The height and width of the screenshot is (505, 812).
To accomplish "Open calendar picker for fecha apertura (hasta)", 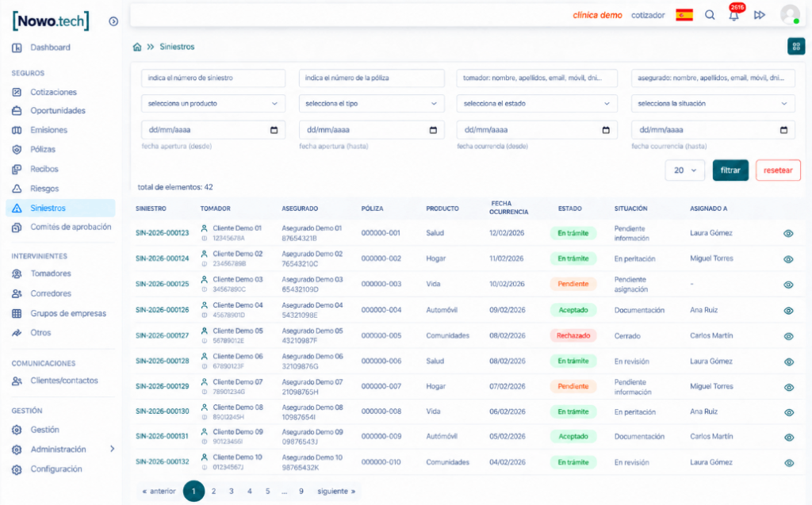I will point(433,130).
